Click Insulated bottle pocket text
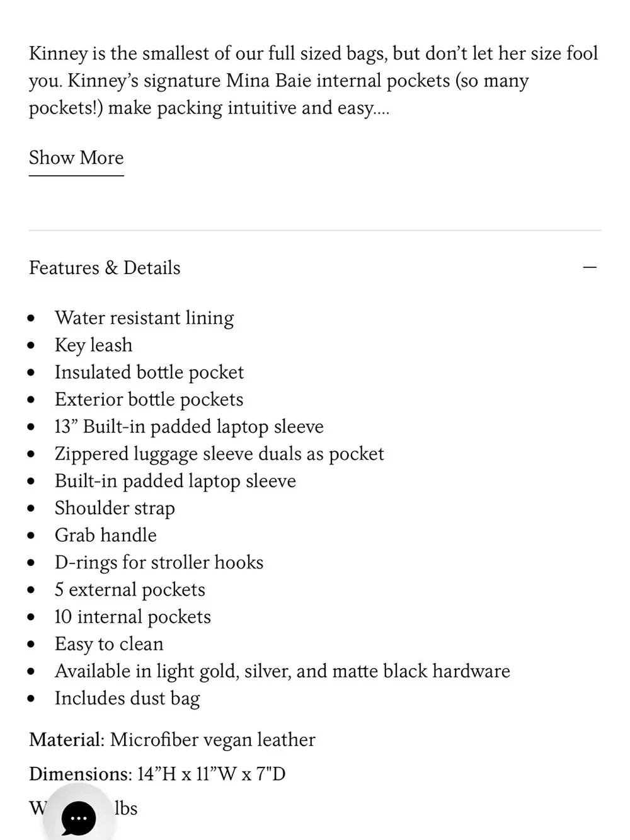 tap(149, 372)
